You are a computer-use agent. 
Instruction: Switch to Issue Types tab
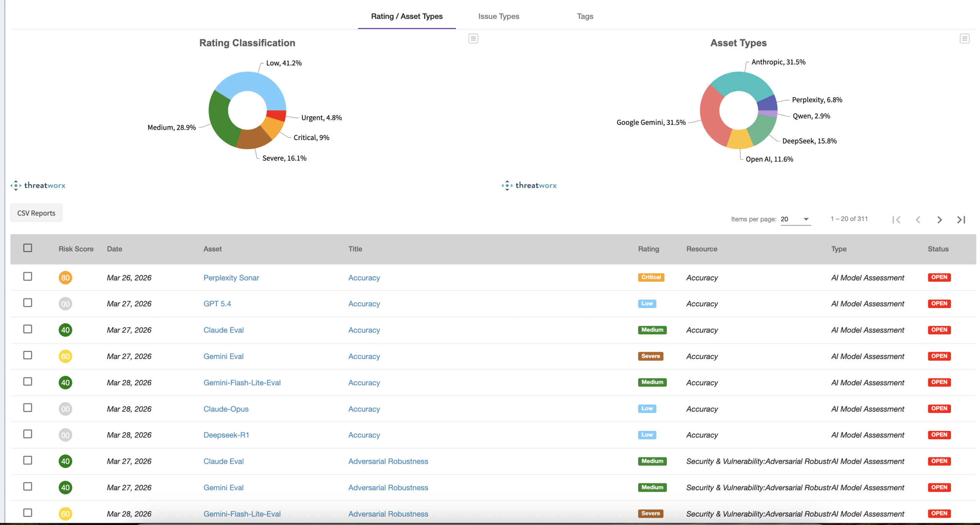click(x=498, y=16)
